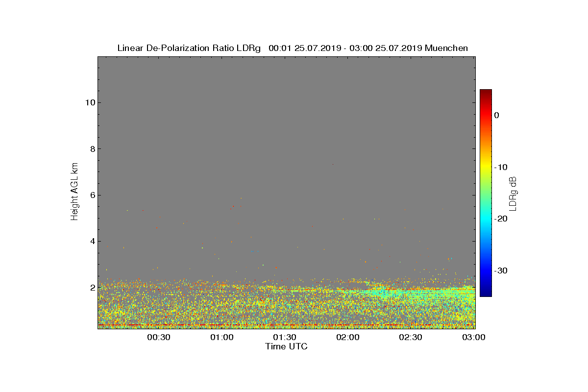
Task: Click the dark blue bottom of colorbar
Action: coord(486,293)
